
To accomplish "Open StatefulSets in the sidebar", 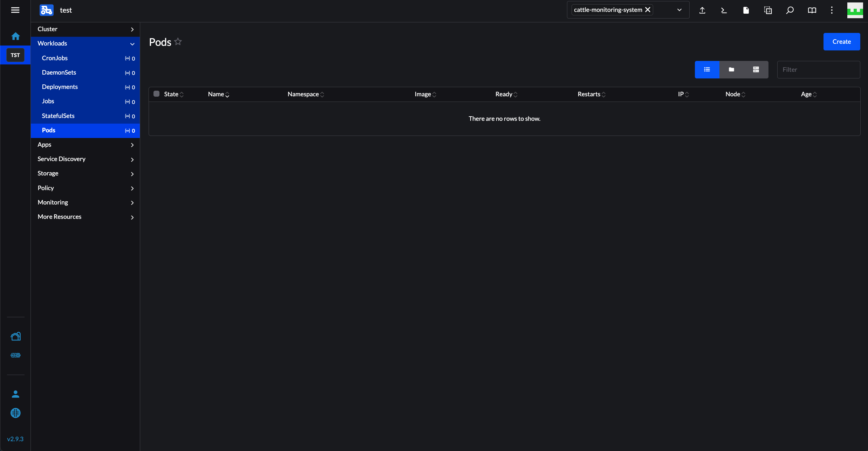I will click(58, 116).
